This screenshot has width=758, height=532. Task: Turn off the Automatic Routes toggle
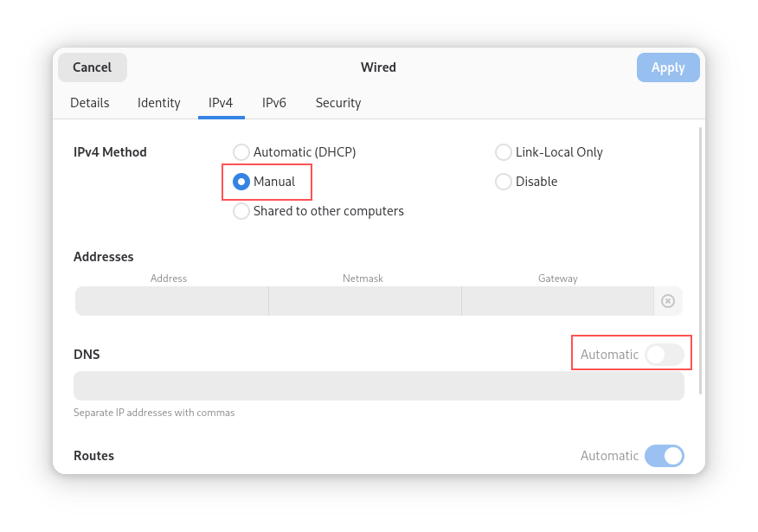665,456
